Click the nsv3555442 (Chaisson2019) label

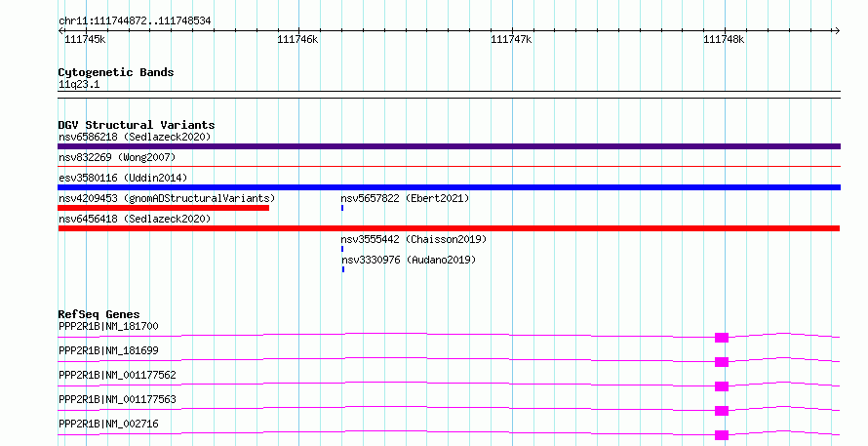click(x=414, y=239)
